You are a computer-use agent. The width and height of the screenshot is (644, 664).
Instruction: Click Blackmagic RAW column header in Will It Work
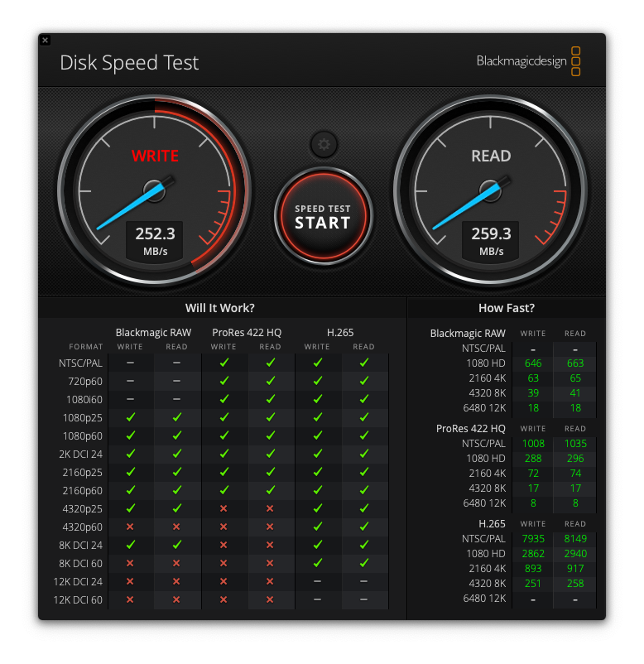tap(153, 333)
